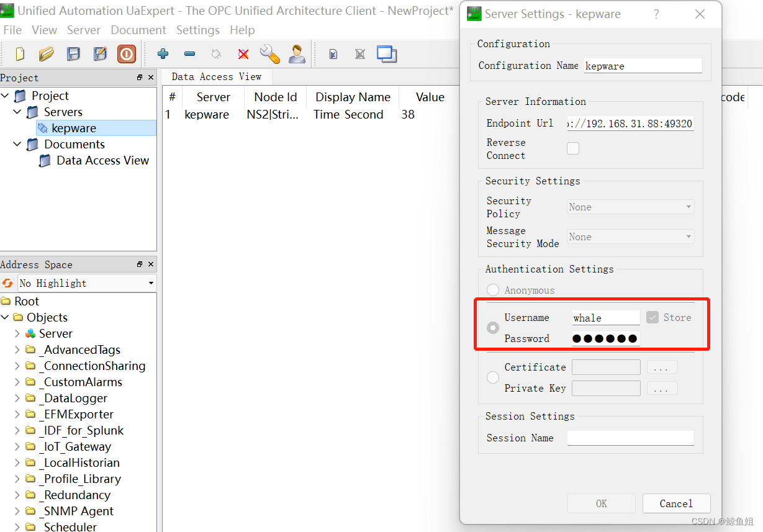
Task: Click the Time Second table cell
Action: click(348, 114)
